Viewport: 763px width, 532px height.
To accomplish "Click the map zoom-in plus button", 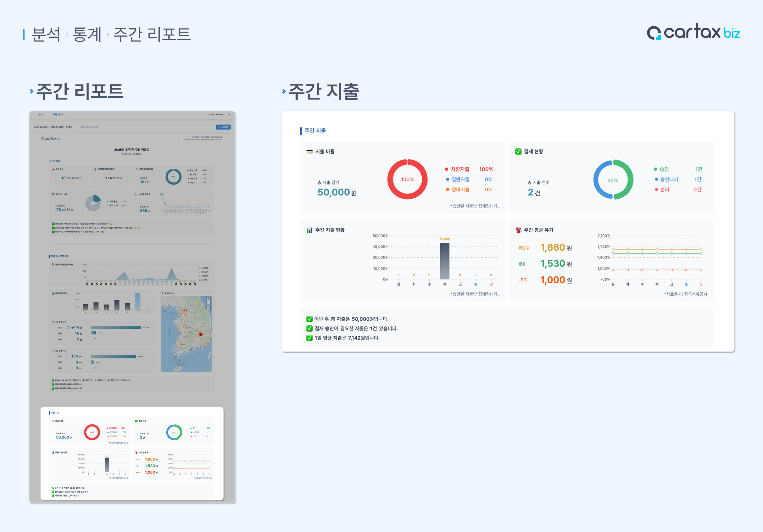I will [209, 299].
